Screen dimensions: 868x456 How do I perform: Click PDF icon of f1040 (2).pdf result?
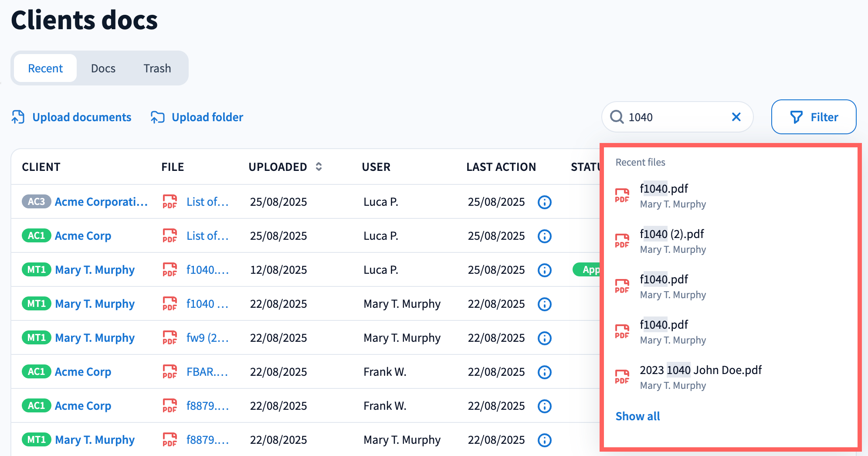[622, 241]
